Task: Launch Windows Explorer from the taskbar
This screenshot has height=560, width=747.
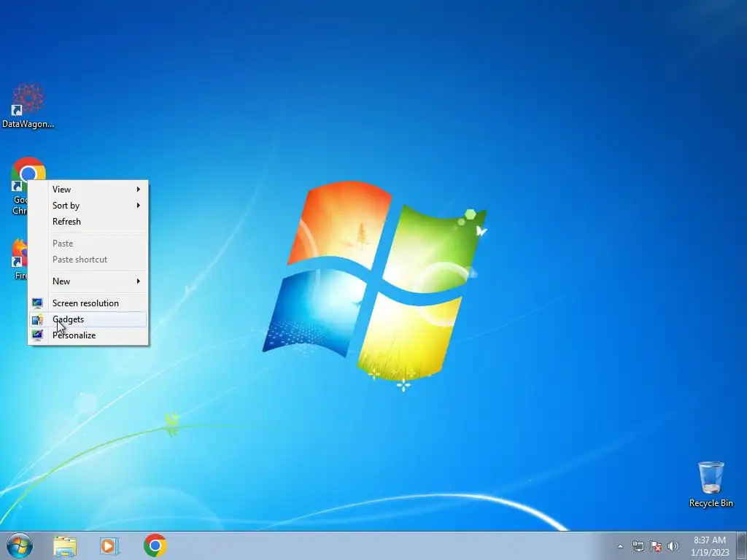Action: click(x=65, y=545)
